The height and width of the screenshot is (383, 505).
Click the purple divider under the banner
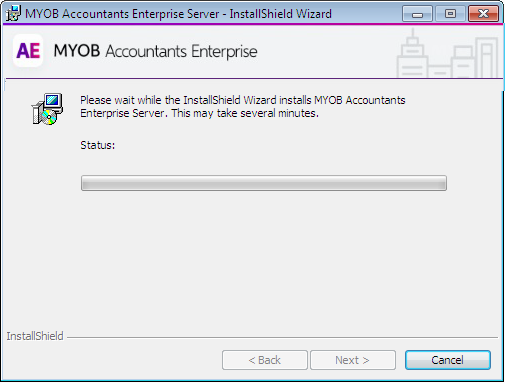pyautogui.click(x=254, y=79)
